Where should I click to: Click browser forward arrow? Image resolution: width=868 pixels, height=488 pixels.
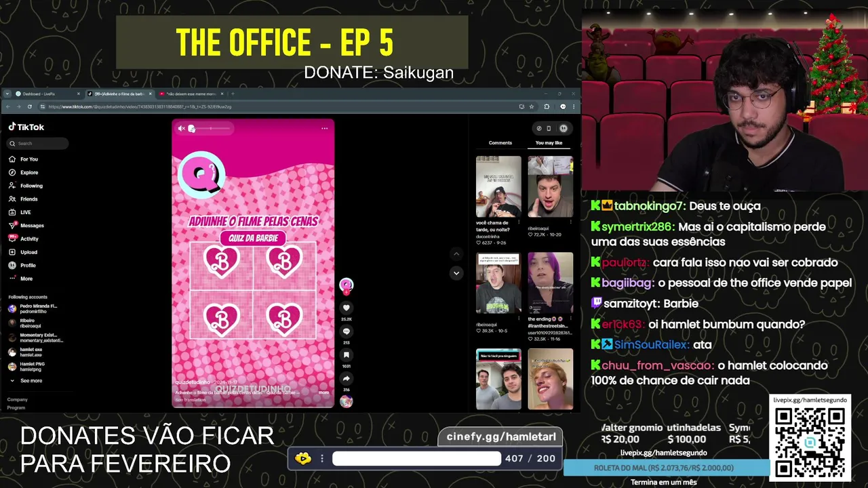pos(19,106)
